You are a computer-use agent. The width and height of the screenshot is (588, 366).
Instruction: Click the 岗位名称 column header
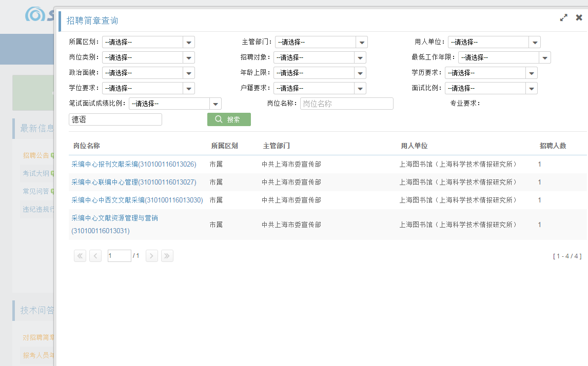[87, 146]
